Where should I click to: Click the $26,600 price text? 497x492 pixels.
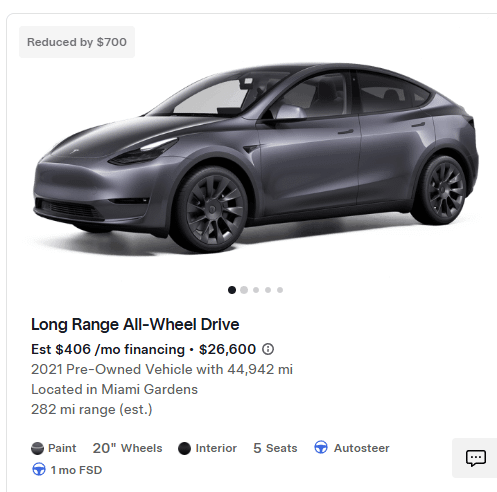pos(227,349)
